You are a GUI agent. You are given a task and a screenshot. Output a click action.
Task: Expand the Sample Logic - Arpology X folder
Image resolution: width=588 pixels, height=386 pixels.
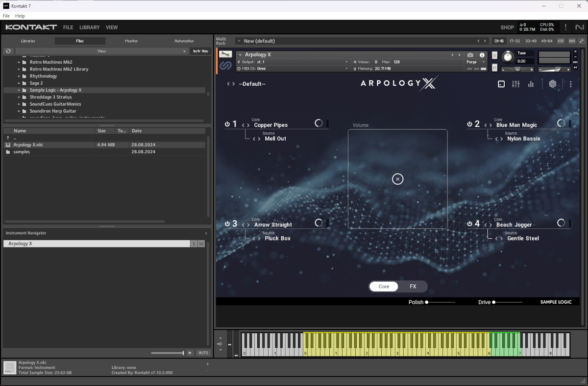pyautogui.click(x=19, y=90)
